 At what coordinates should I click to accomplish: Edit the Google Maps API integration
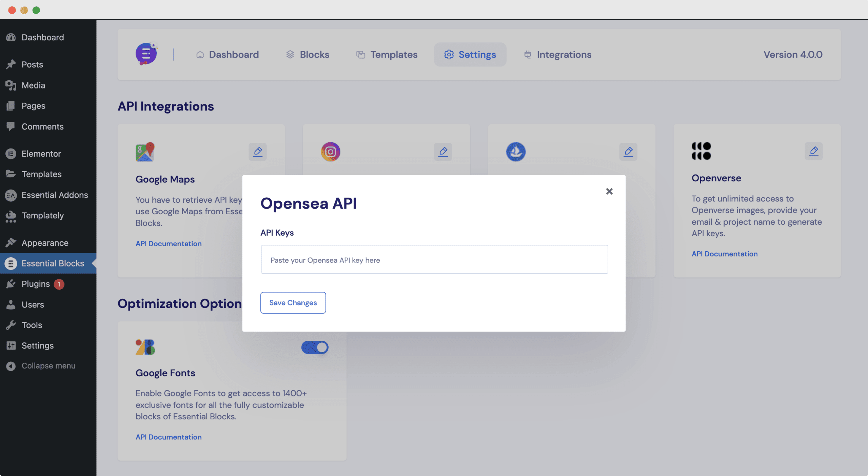258,152
